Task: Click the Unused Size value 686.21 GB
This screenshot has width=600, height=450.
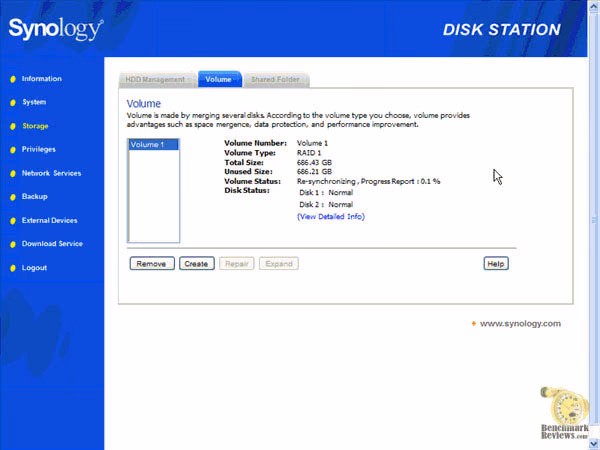Action: pos(315,171)
